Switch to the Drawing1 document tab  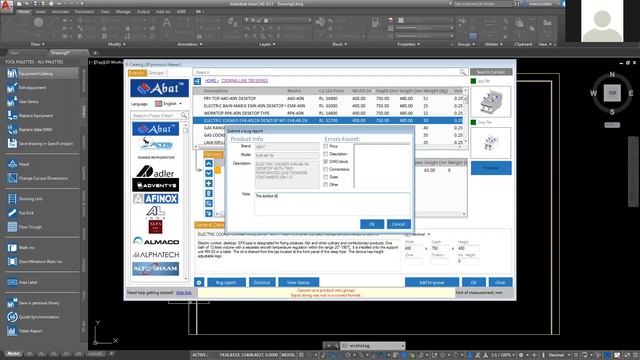click(61, 53)
